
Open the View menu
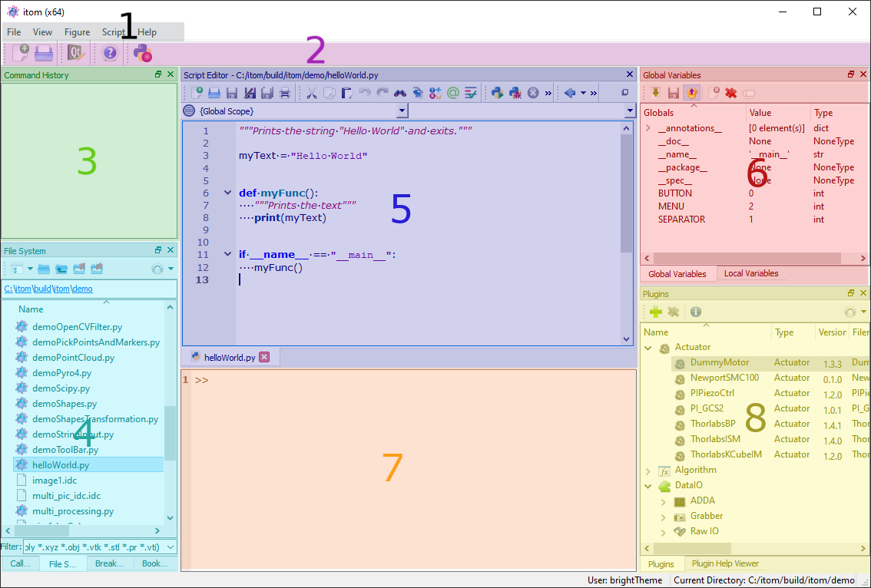click(42, 32)
